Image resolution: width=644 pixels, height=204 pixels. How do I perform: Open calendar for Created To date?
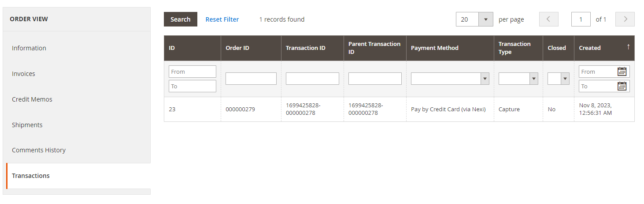pyautogui.click(x=622, y=86)
